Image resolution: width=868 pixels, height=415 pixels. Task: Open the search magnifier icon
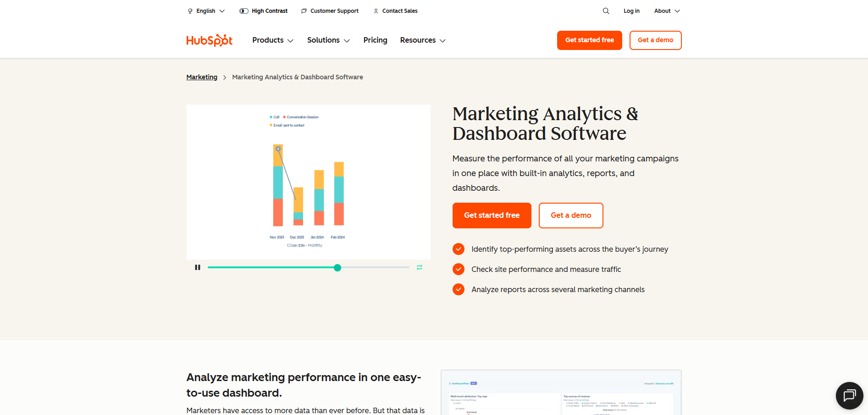coord(606,11)
